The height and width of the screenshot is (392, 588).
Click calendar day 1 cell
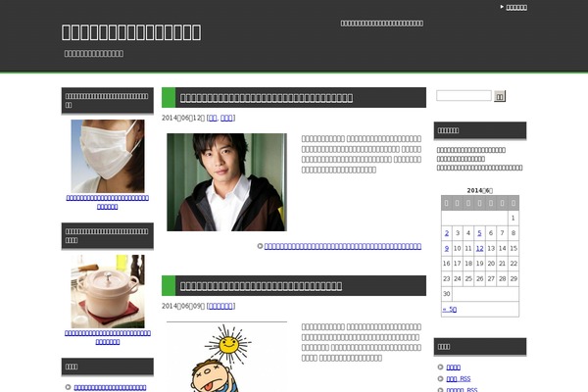(514, 218)
